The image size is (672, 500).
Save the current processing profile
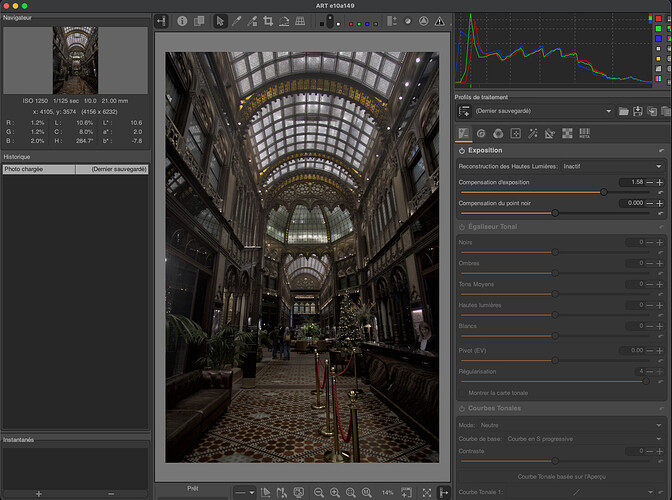pyautogui.click(x=638, y=111)
